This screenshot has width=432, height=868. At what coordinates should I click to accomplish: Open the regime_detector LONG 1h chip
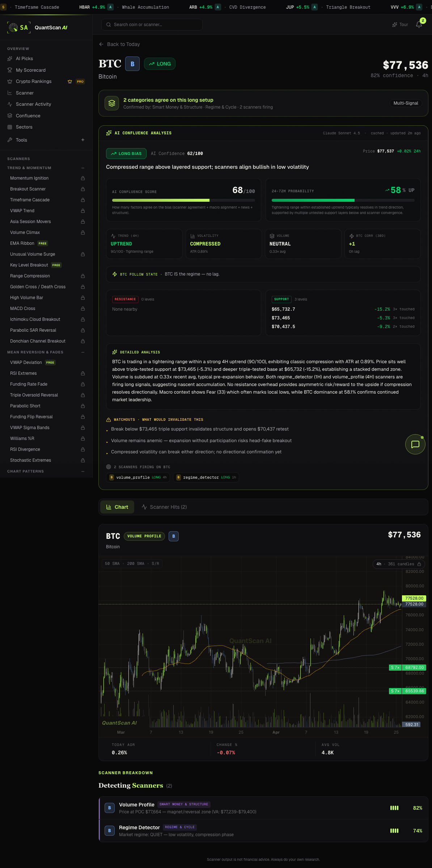click(x=206, y=477)
